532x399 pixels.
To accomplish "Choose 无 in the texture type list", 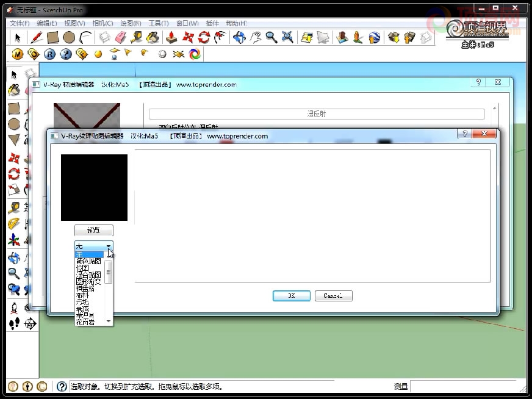I will [89, 254].
